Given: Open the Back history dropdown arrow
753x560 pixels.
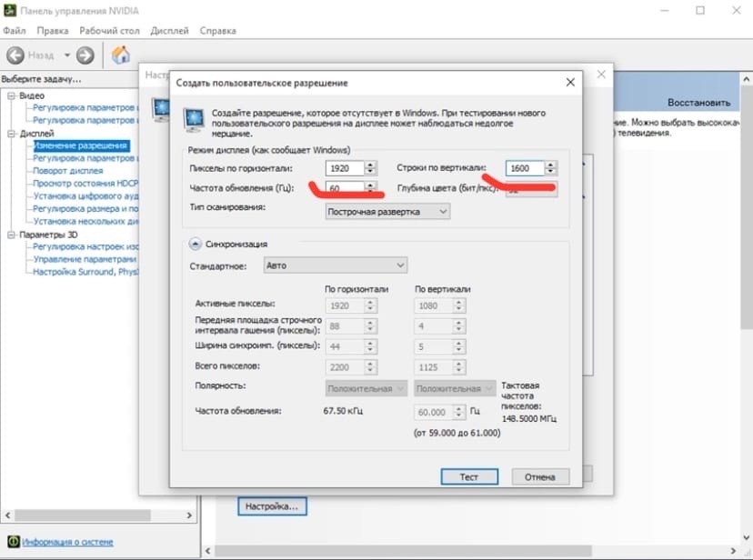Looking at the screenshot, I should click(x=67, y=55).
